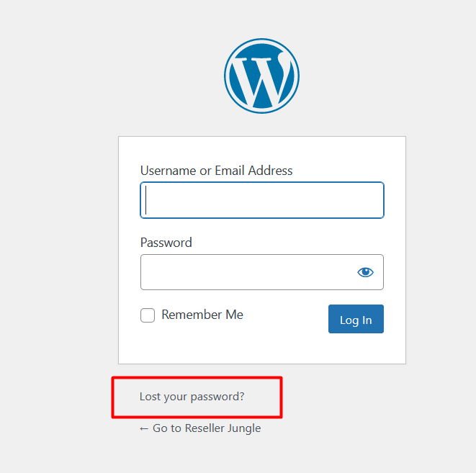Place cursor in the username text box
Viewport: 476px width, 473px height.
click(262, 200)
